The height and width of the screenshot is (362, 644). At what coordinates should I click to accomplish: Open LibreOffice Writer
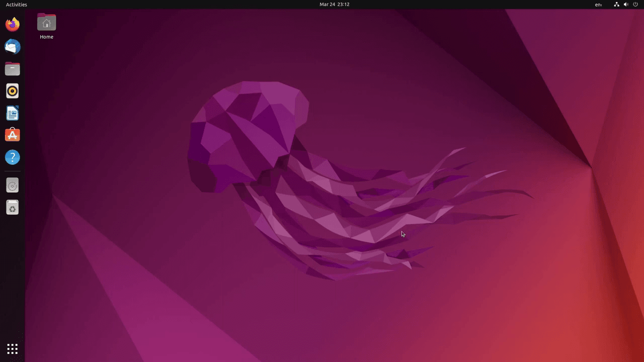12,113
